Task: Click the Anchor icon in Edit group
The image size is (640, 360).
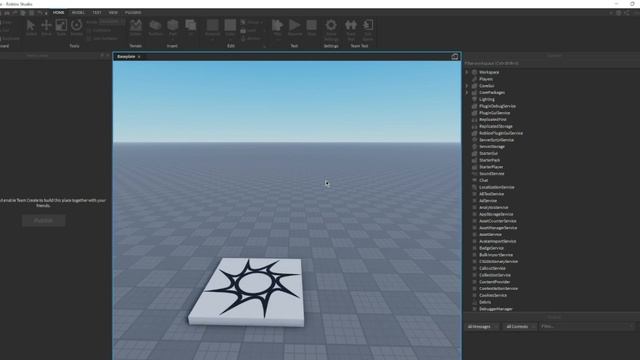Action: pos(243,39)
